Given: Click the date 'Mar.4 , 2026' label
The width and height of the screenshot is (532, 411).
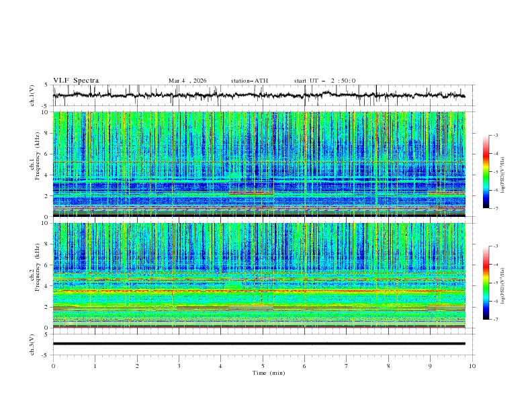Looking at the screenshot, I should pyautogui.click(x=187, y=81).
